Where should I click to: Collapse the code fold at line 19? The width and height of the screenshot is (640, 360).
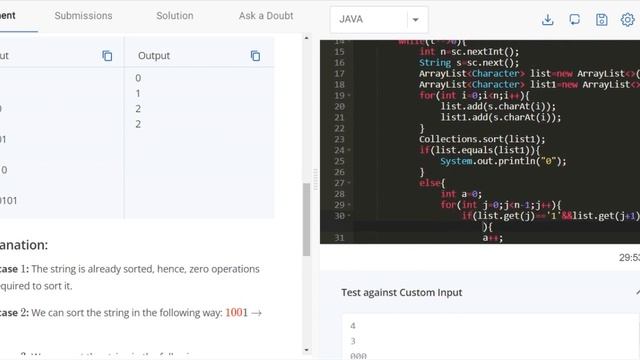(x=349, y=96)
